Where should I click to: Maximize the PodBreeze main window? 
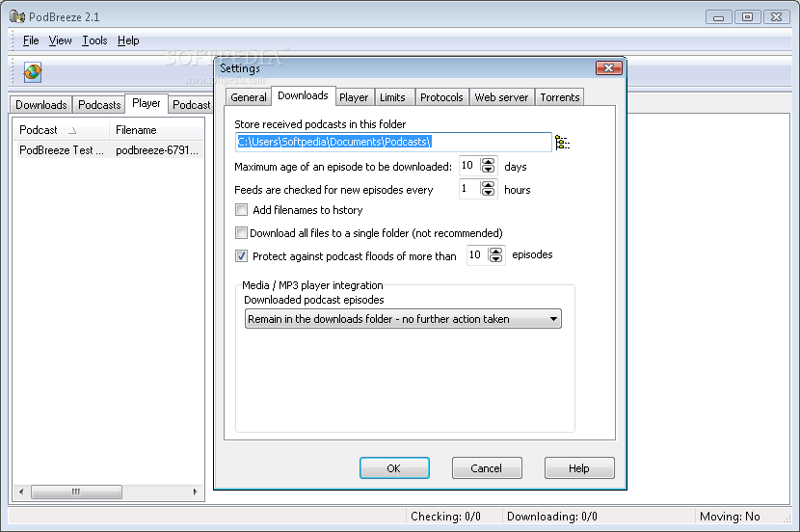pos(747,16)
